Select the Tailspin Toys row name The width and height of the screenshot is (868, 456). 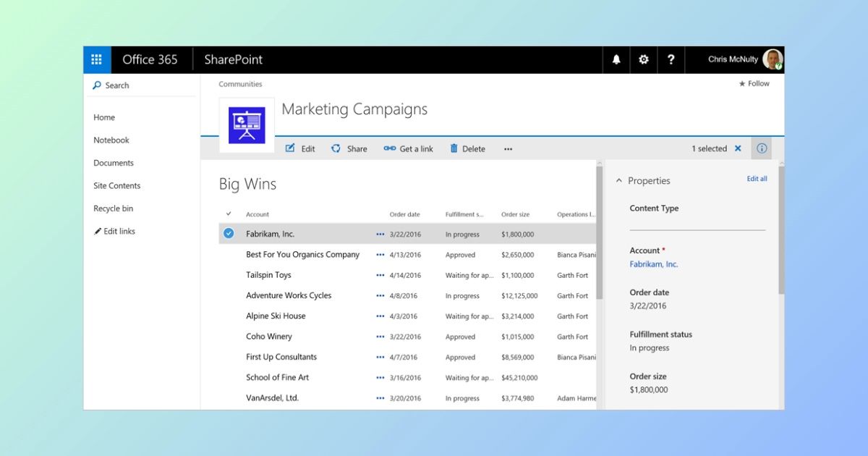(268, 275)
